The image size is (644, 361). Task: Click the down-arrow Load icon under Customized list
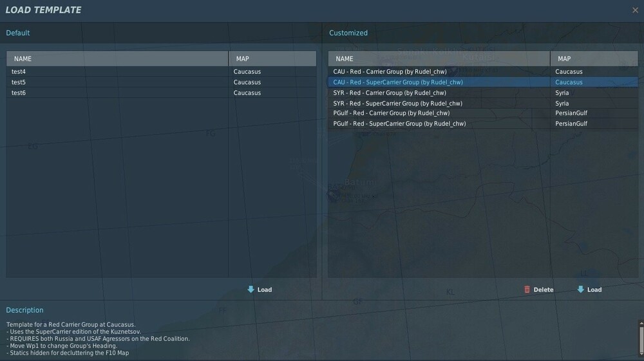pyautogui.click(x=580, y=289)
